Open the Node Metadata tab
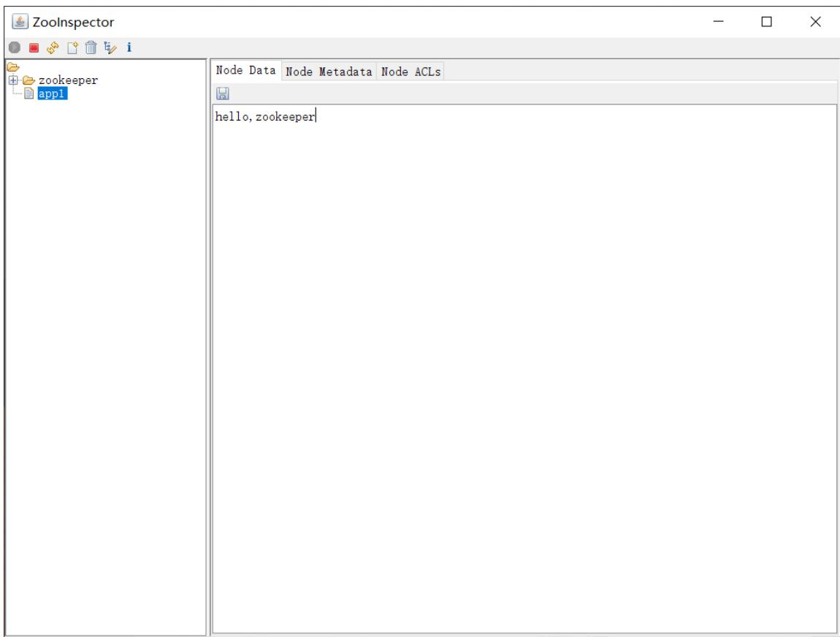 click(329, 72)
